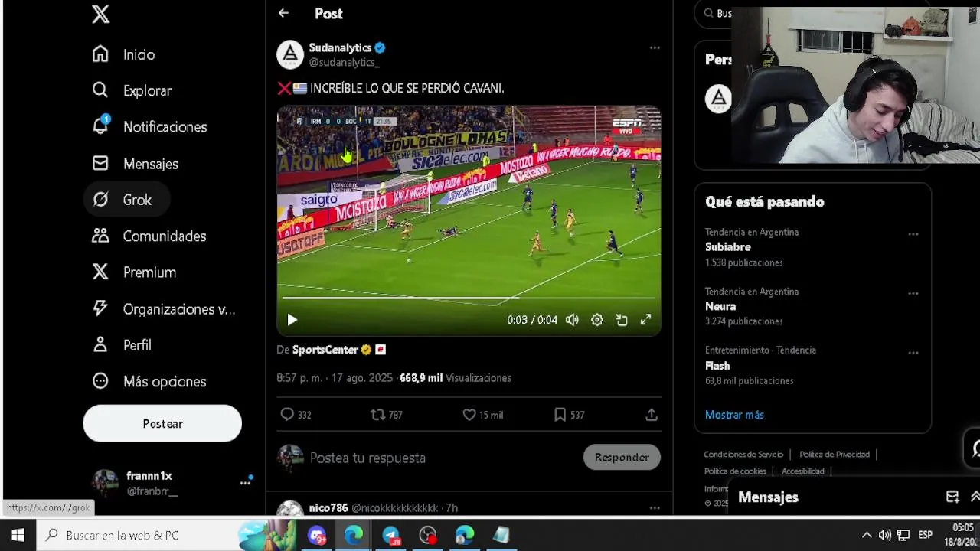980x551 pixels.
Task: Like the post with 15 mil heart
Action: [x=469, y=414]
